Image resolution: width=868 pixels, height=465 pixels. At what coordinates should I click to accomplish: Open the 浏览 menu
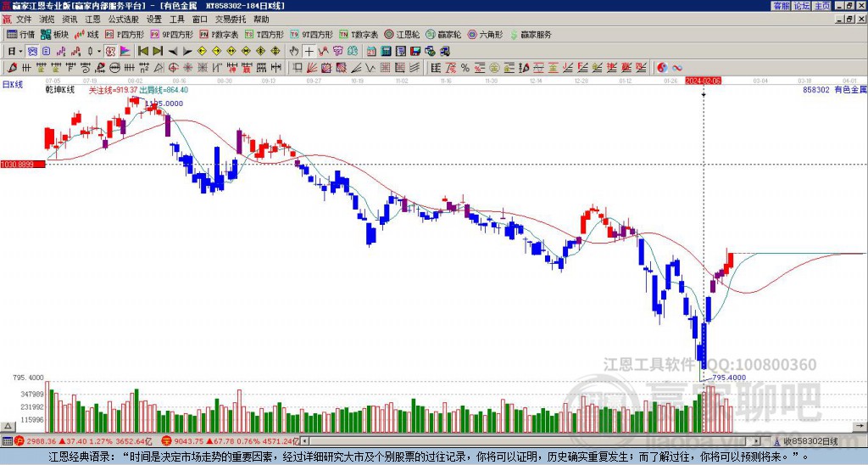(47, 20)
